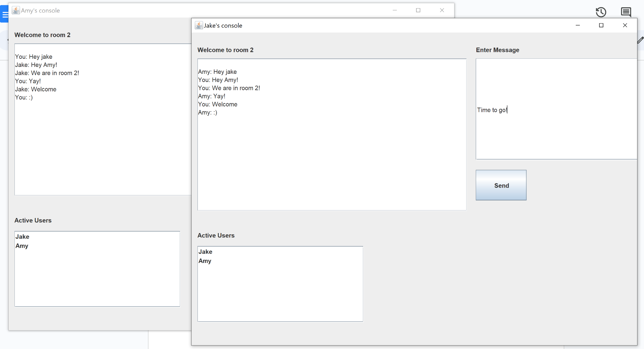Minimize Amy's console window
The height and width of the screenshot is (349, 644).
click(x=395, y=10)
